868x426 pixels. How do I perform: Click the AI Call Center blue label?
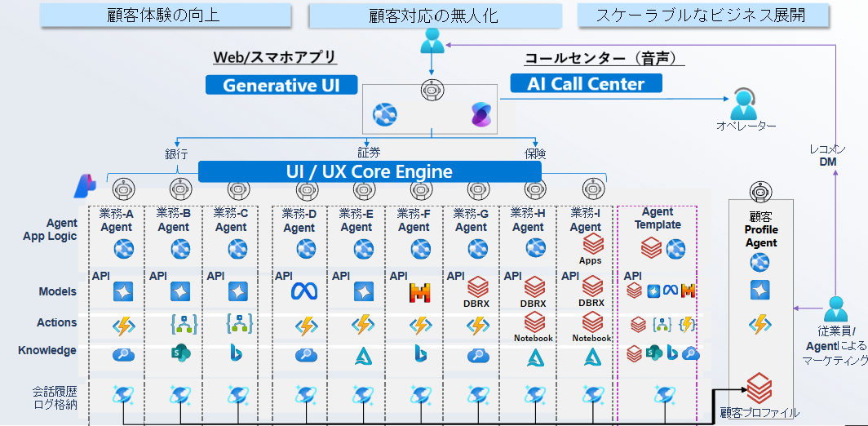tap(587, 83)
